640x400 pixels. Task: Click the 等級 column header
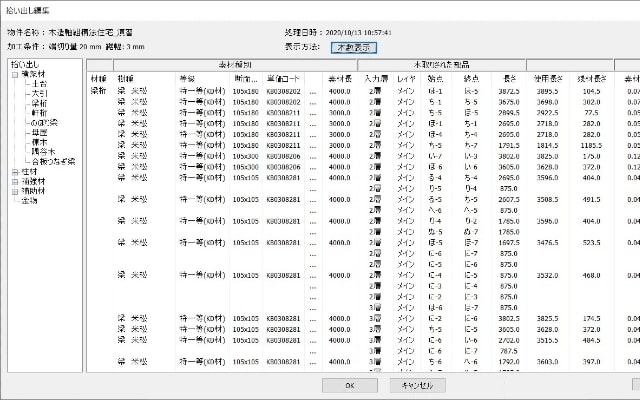[187, 77]
